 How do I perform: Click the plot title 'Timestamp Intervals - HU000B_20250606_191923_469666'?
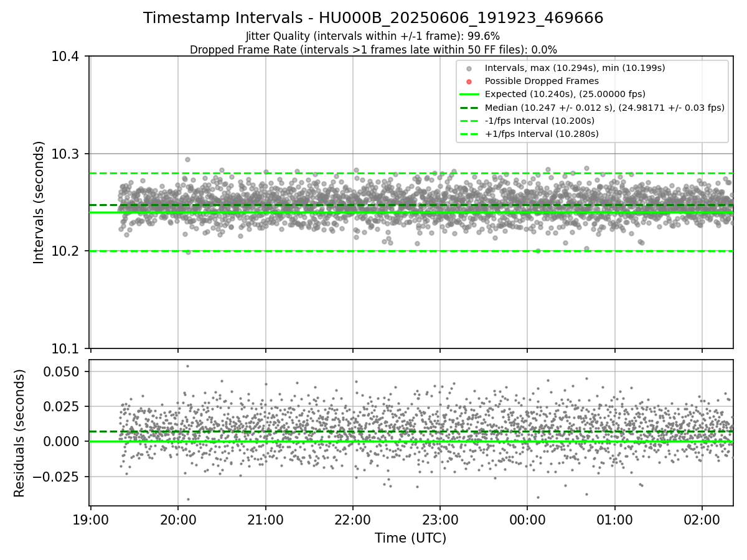click(x=374, y=18)
